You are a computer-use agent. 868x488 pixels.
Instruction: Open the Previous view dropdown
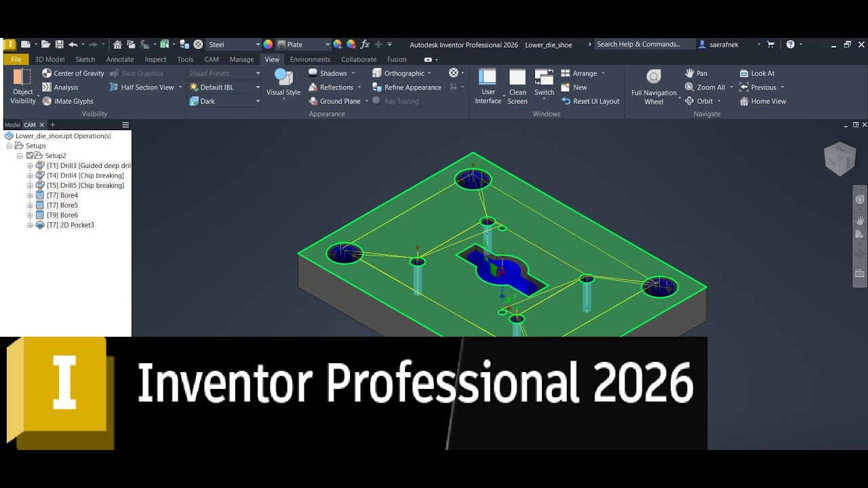tap(782, 87)
